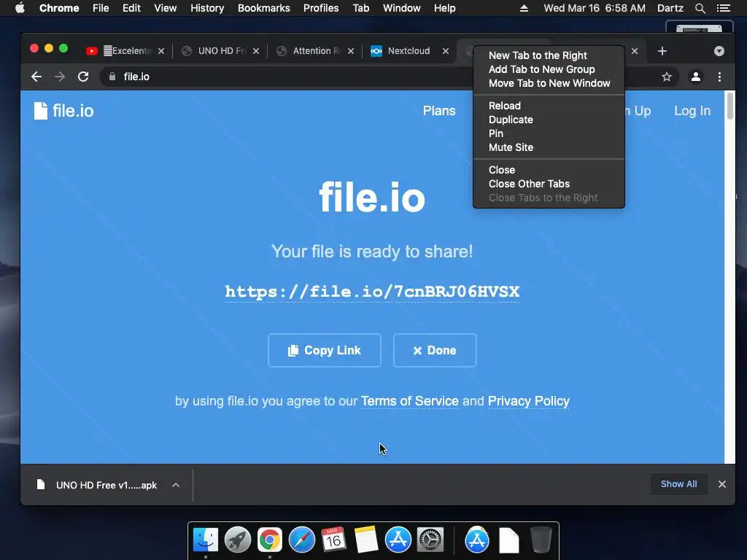
Task: Close the downloads bar
Action: 722,484
